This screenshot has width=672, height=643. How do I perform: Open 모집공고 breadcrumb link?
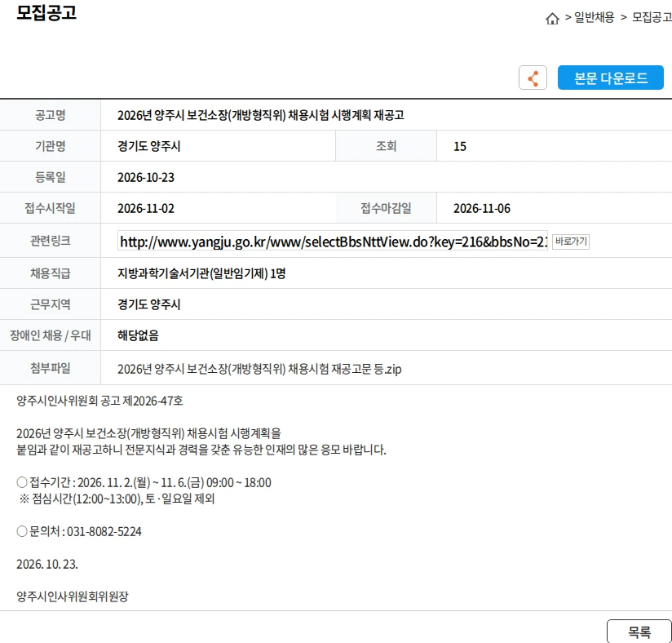coord(652,17)
